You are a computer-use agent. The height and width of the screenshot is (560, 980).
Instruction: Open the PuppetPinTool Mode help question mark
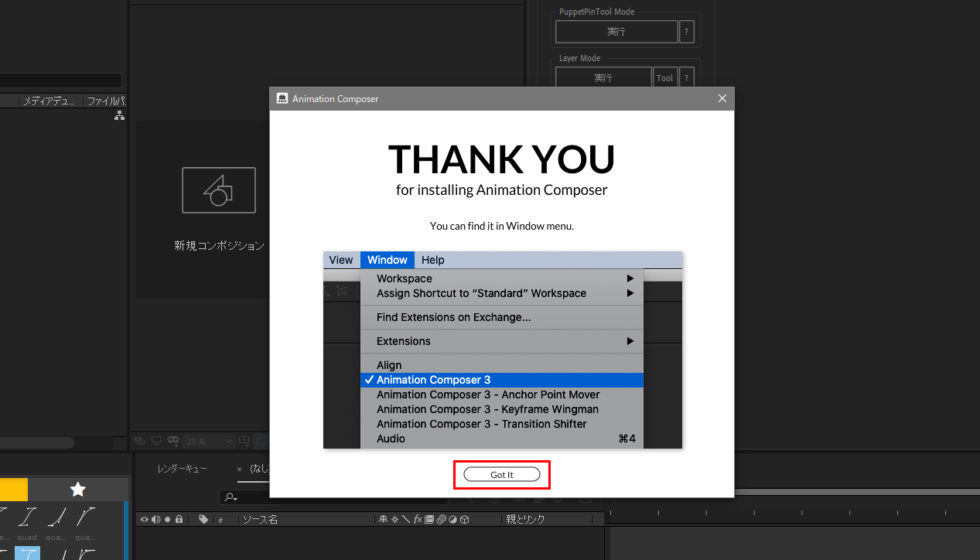686,31
